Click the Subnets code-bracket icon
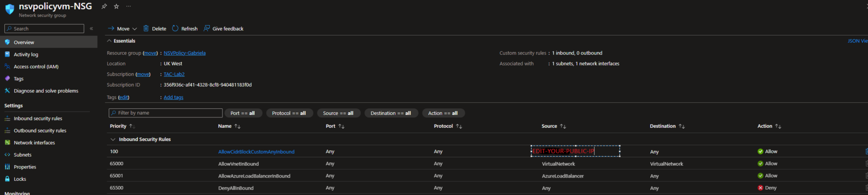The image size is (868, 195). click(7, 155)
